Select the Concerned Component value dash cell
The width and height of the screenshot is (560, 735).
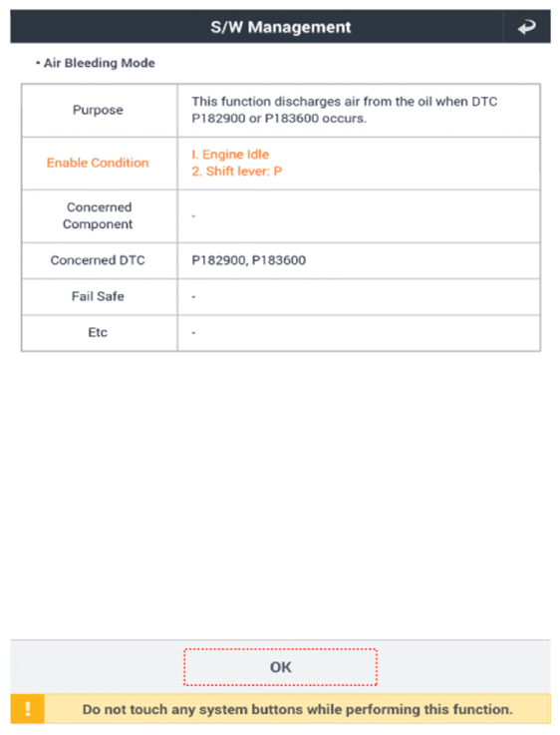[359, 215]
